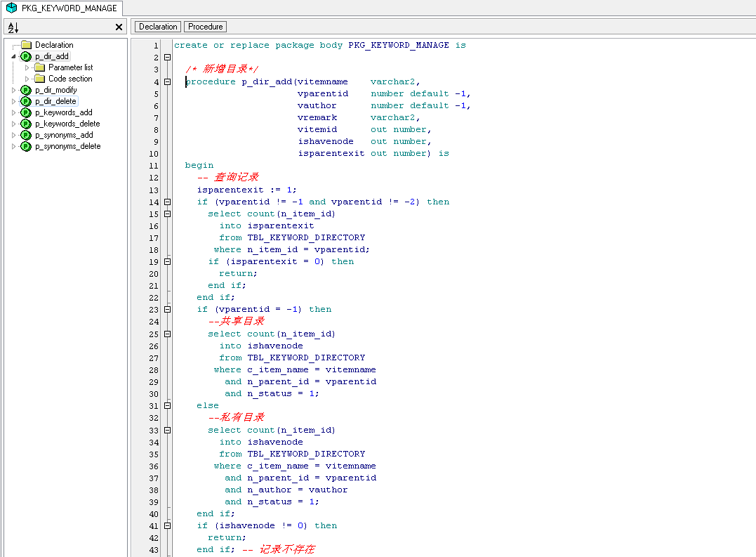Expand the p_synonyms_delete node
Image resolution: width=756 pixels, height=557 pixels.
coord(13,146)
